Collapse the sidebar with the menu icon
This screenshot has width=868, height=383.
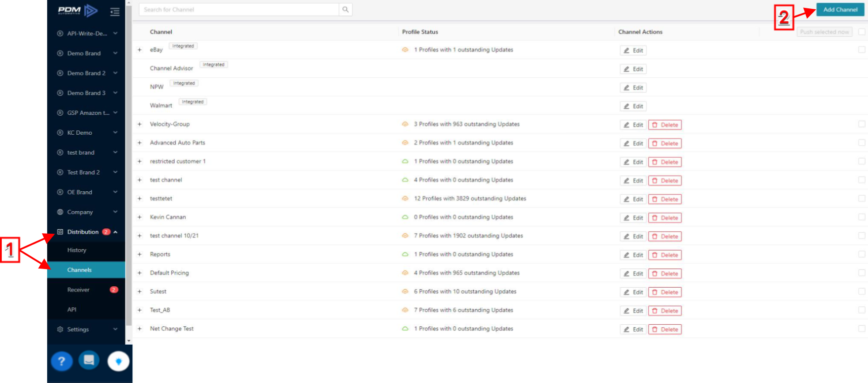pyautogui.click(x=115, y=12)
